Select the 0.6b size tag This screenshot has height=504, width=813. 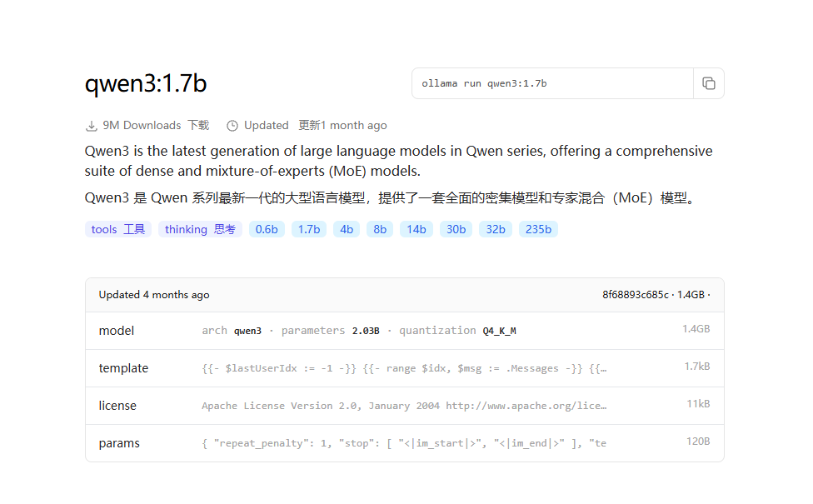pos(267,229)
